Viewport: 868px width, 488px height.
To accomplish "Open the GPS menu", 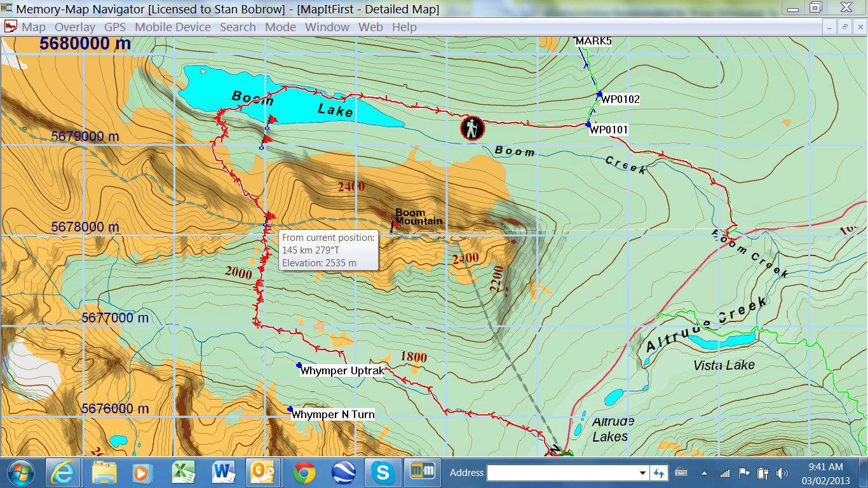I will [x=115, y=27].
